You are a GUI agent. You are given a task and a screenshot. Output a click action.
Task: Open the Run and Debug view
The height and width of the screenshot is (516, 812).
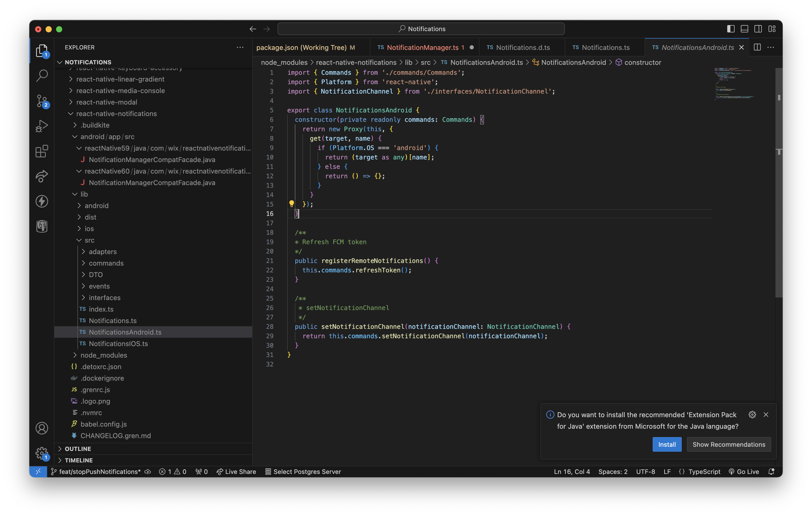click(x=42, y=126)
